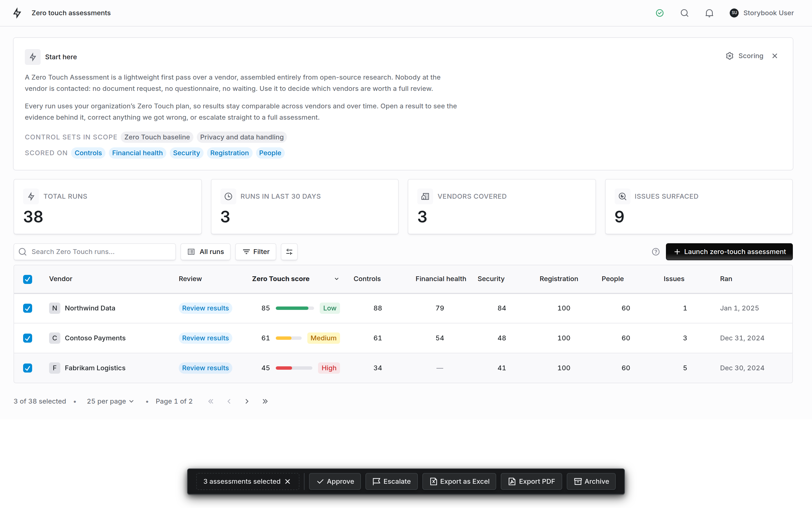Screen dimensions: 812x508
Task: Export selection as Excel
Action: pyautogui.click(x=459, y=481)
